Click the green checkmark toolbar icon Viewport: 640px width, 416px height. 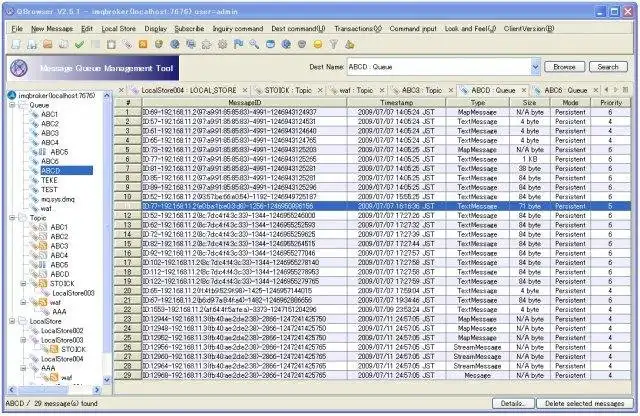coord(79,44)
